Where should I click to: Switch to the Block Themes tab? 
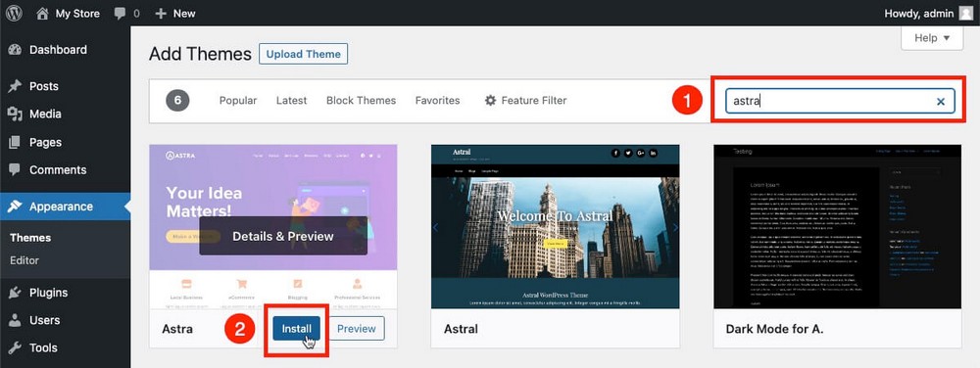coord(362,101)
